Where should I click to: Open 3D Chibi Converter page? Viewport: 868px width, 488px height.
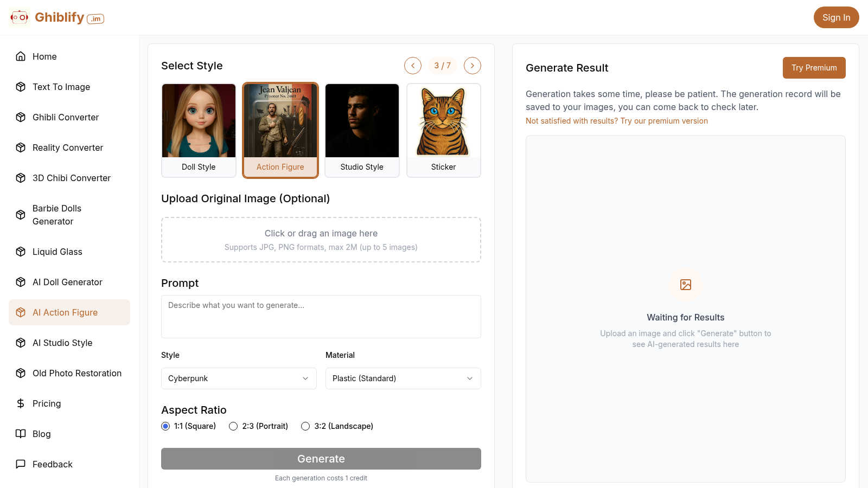coord(69,178)
